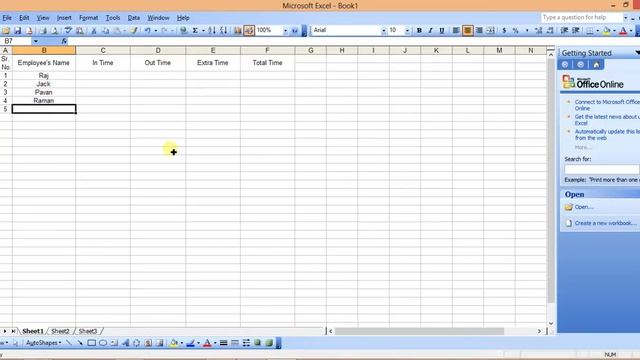
Task: Select the Line drawing tool
Action: click(69, 343)
